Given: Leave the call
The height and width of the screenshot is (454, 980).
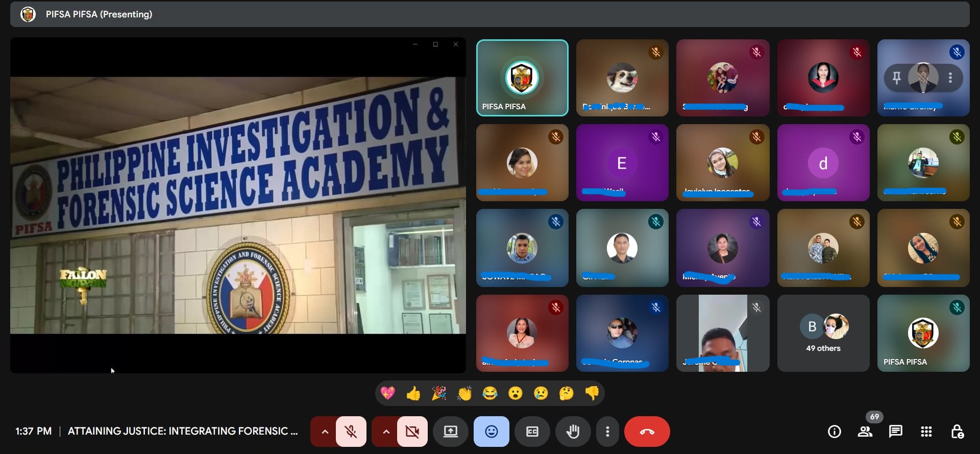Looking at the screenshot, I should point(647,432).
